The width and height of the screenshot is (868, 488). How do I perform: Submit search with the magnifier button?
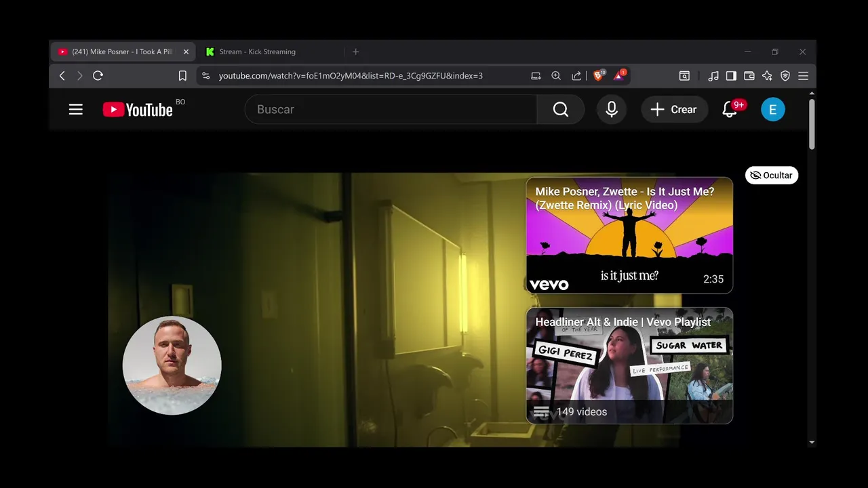[561, 109]
